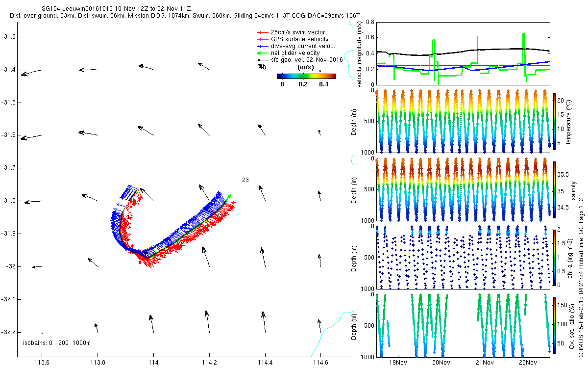
Task: Click the velocity magnitude axis label
Action: point(360,54)
